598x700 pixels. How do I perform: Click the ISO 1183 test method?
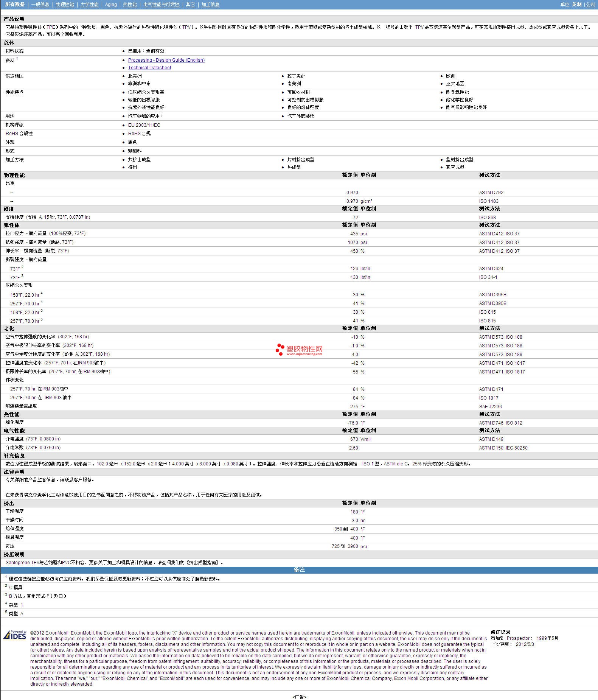[488, 201]
